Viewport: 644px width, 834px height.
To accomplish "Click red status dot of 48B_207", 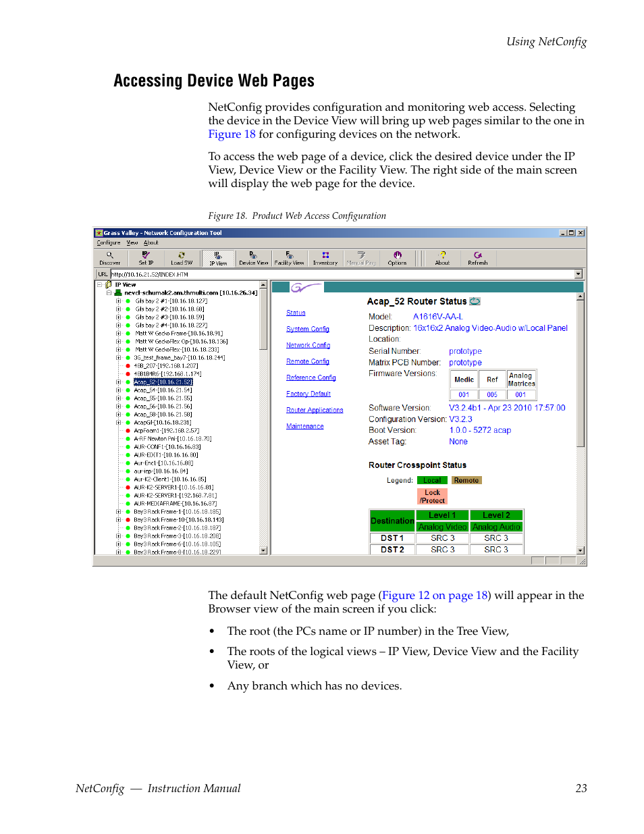I will (x=128, y=366).
